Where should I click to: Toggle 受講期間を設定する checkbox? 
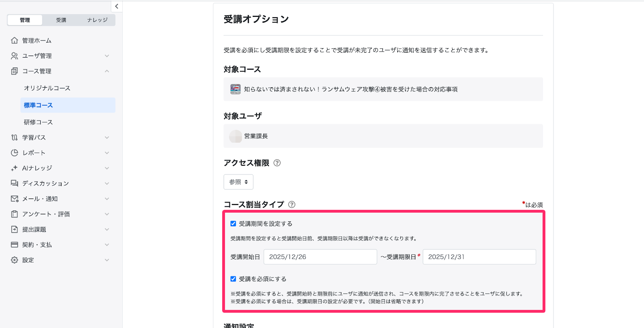[x=233, y=223]
